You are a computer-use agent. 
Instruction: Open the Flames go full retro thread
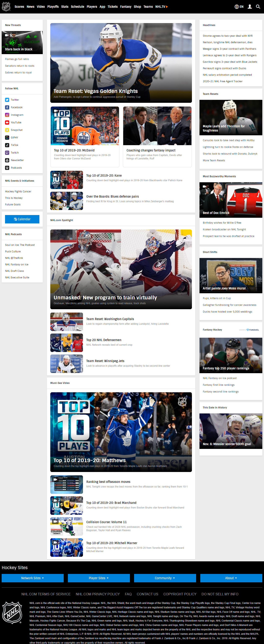pyautogui.click(x=17, y=59)
